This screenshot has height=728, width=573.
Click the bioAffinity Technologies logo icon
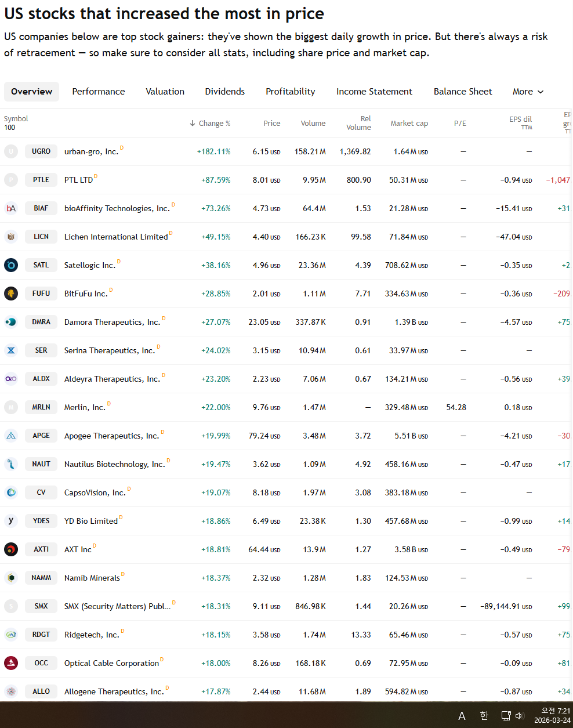click(x=11, y=208)
